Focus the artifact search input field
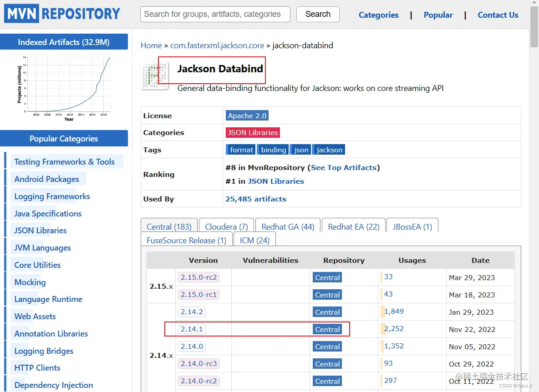The image size is (539, 392). click(215, 14)
